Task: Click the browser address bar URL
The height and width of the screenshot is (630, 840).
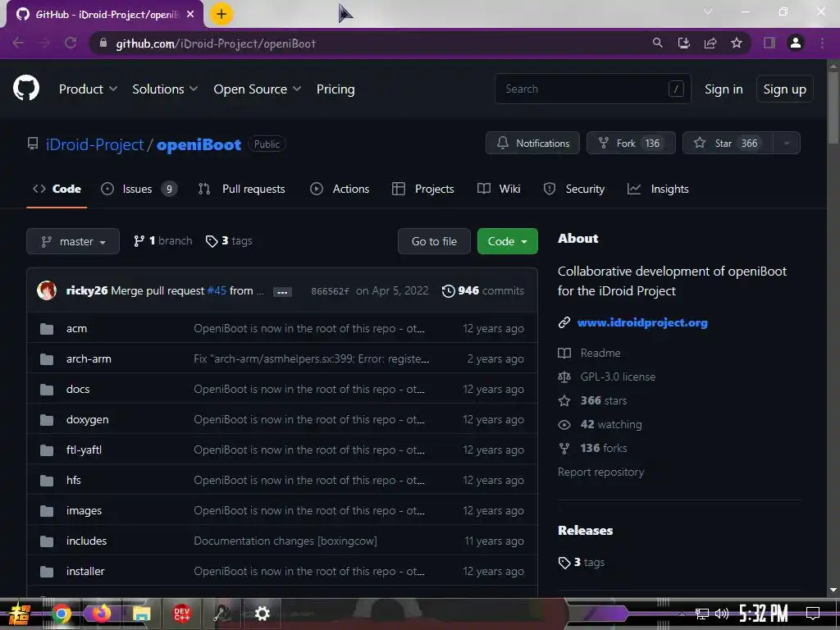Action: [216, 43]
